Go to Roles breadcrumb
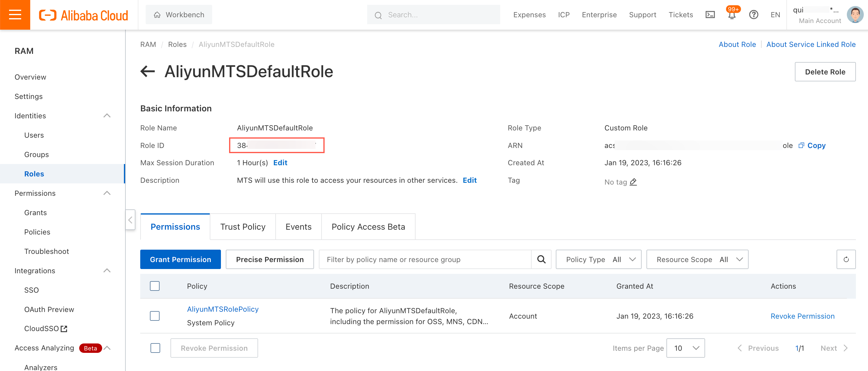The height and width of the screenshot is (371, 868). [x=177, y=44]
